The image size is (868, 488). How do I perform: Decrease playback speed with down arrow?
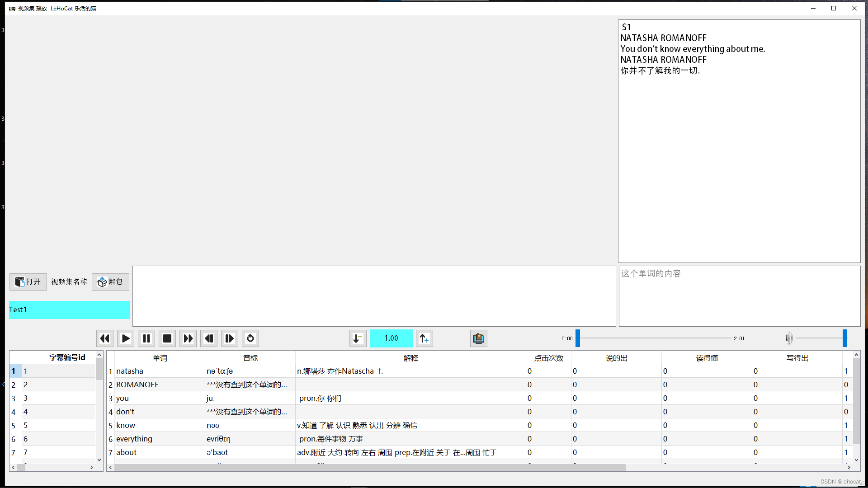[358, 338]
